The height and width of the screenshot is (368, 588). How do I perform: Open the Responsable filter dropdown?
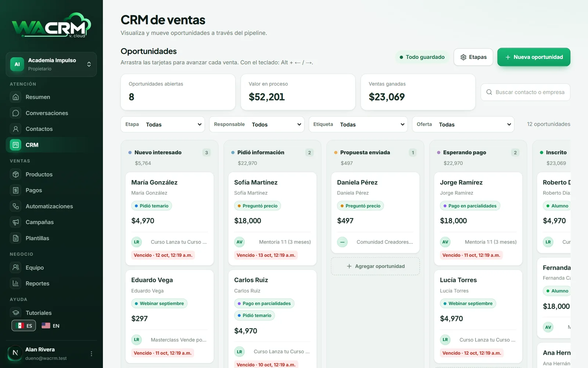point(257,124)
